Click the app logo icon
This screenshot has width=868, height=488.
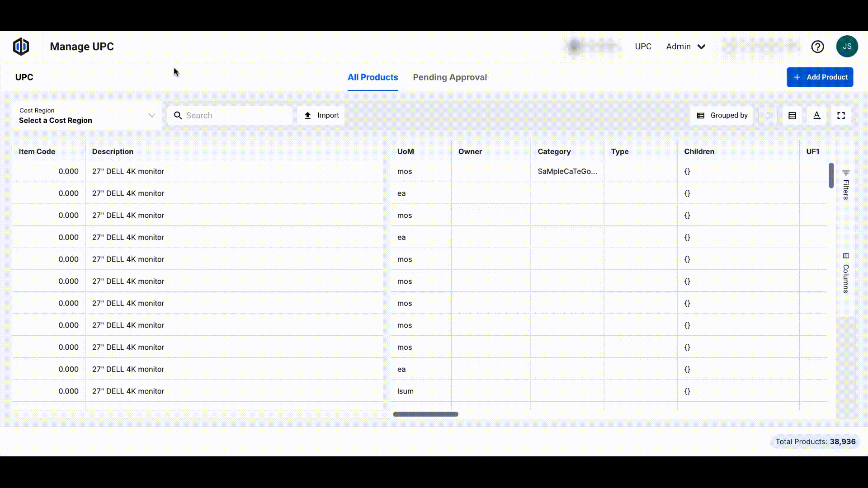(21, 47)
